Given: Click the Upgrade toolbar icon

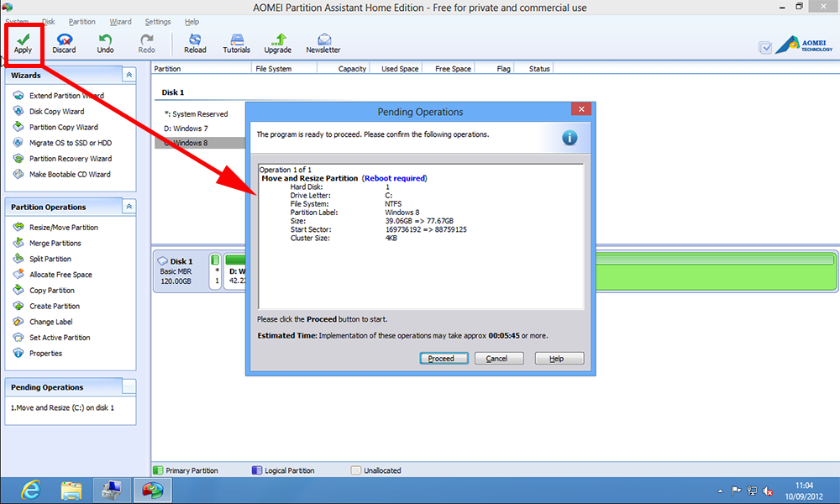Looking at the screenshot, I should click(x=277, y=43).
